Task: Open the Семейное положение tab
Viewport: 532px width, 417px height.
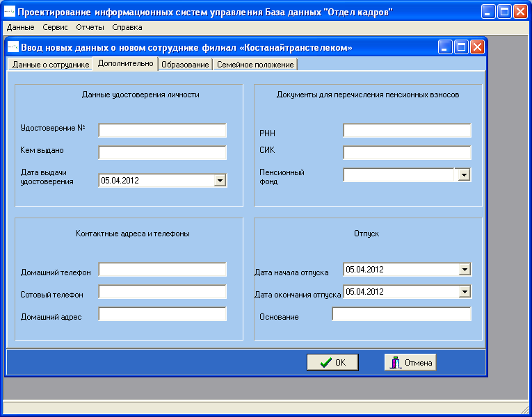Action: (255, 65)
